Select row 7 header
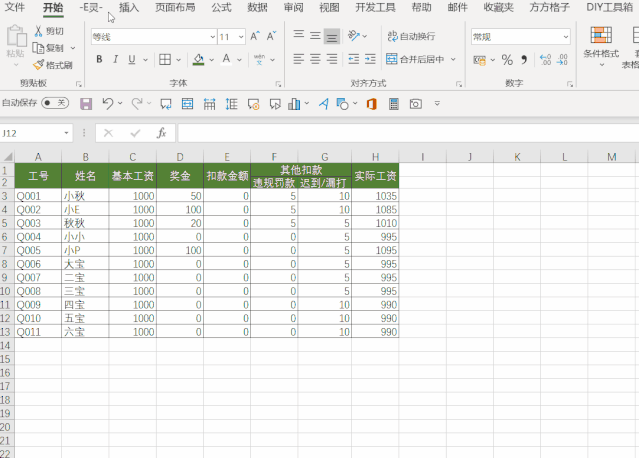The width and height of the screenshot is (639, 458). point(5,250)
